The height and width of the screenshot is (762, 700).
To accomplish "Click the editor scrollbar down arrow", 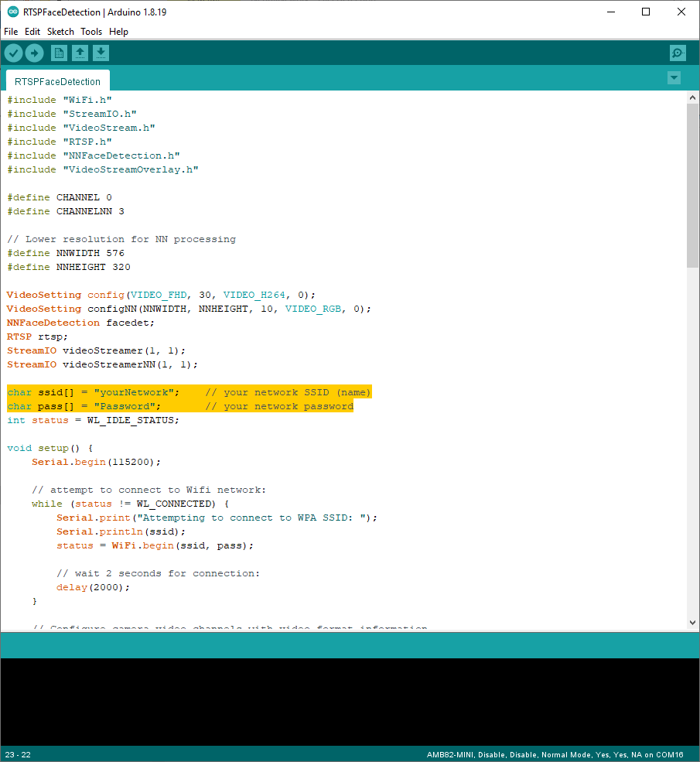I will (692, 622).
